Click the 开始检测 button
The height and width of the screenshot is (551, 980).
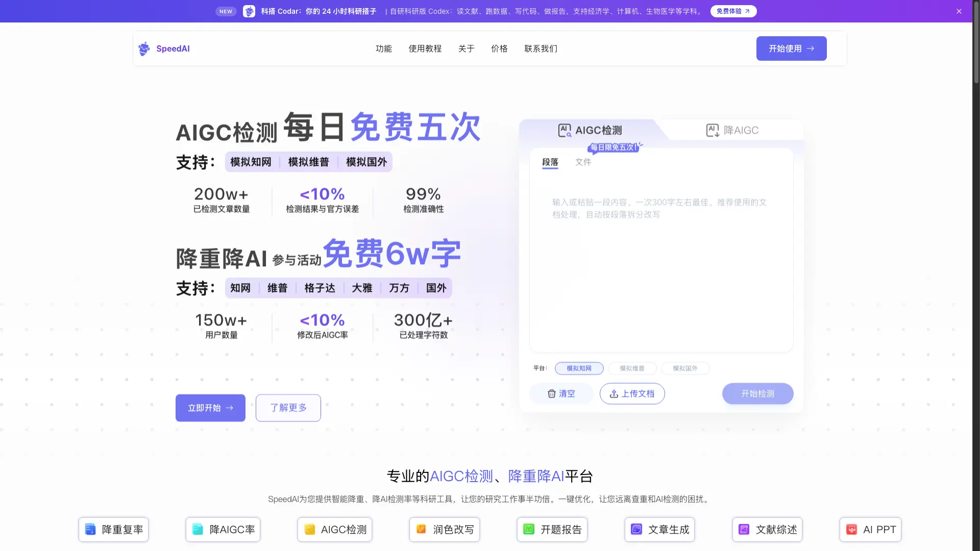point(758,394)
